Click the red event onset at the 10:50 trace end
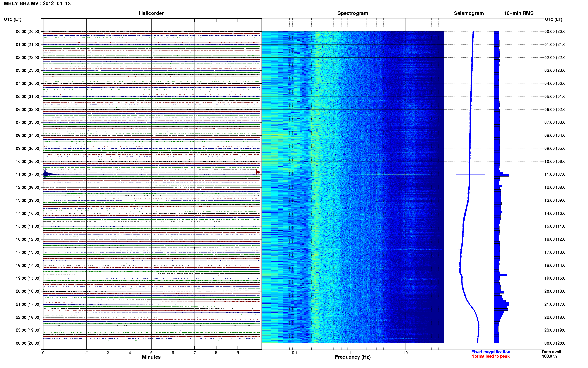 tap(258, 172)
